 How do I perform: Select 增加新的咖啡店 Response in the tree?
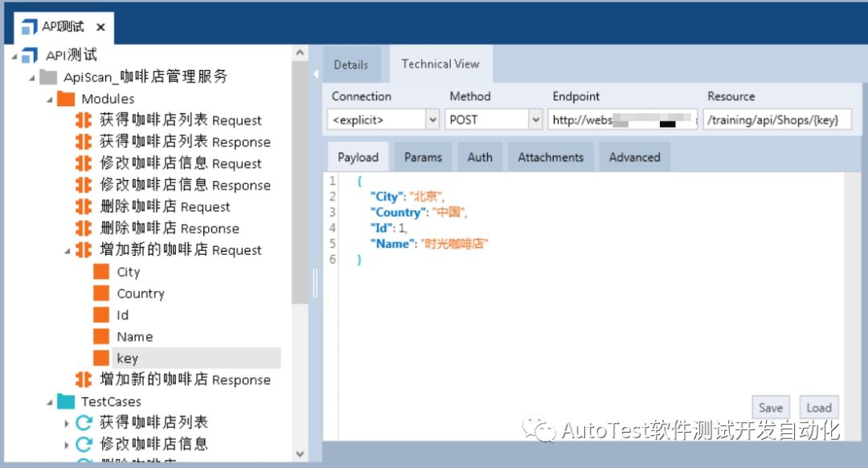[x=185, y=380]
